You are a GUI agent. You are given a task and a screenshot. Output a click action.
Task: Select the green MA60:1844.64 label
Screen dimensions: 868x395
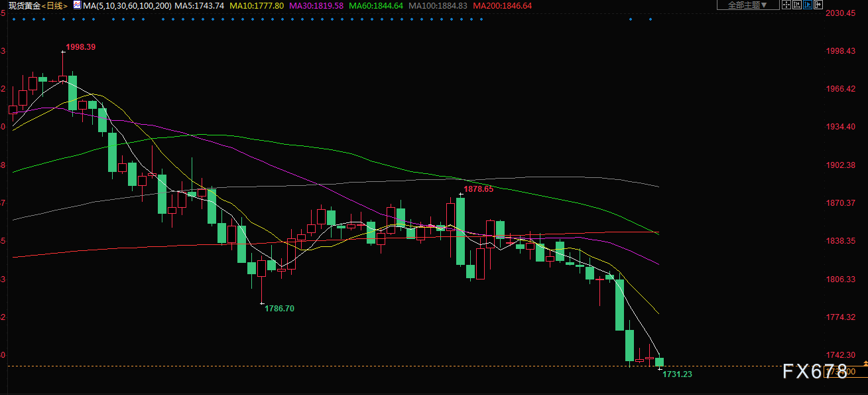tap(376, 5)
